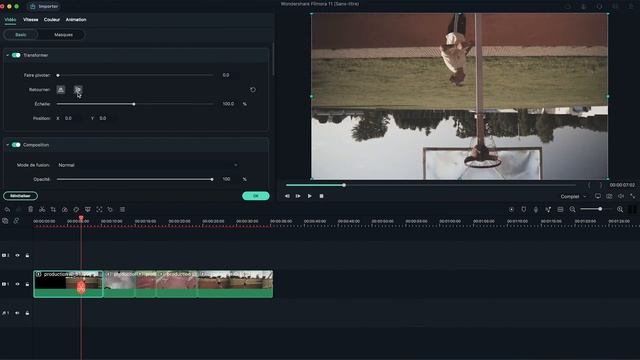
Task: Mute audio track 1 with speaker icon
Action: [18, 313]
